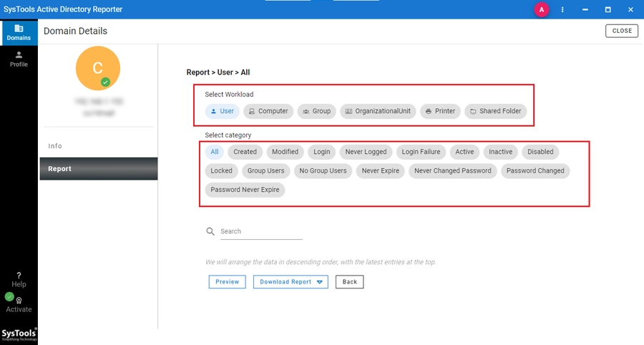Pick the Password Changed category
This screenshot has height=345, width=644.
tap(535, 170)
